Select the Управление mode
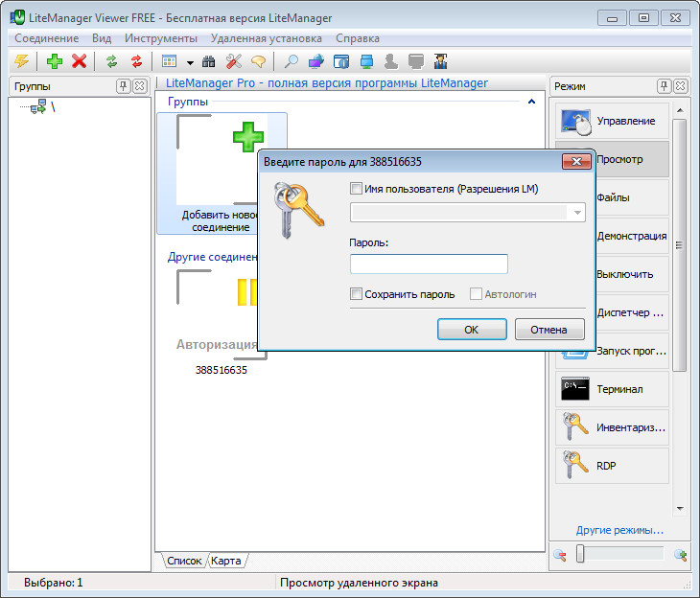The width and height of the screenshot is (700, 598). [612, 121]
